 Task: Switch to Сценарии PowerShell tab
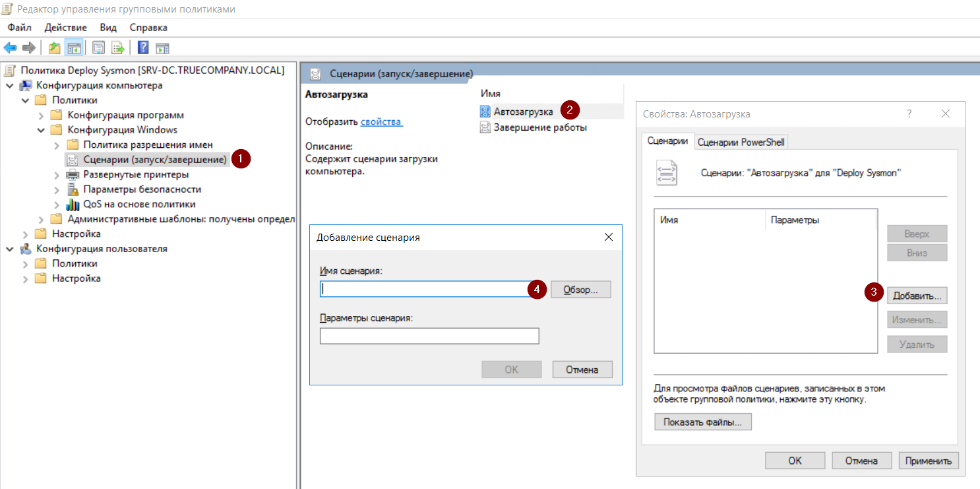tap(741, 142)
